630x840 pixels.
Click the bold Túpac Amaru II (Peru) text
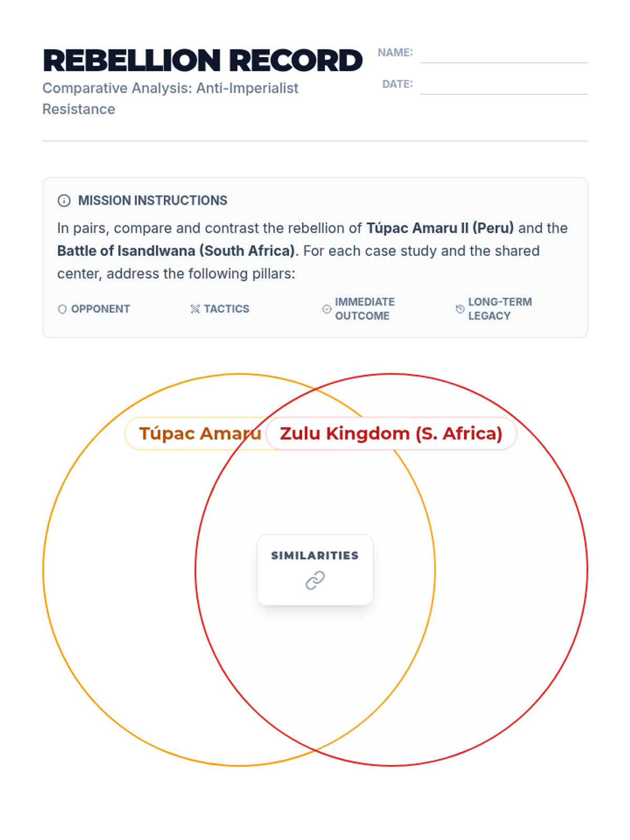click(440, 228)
